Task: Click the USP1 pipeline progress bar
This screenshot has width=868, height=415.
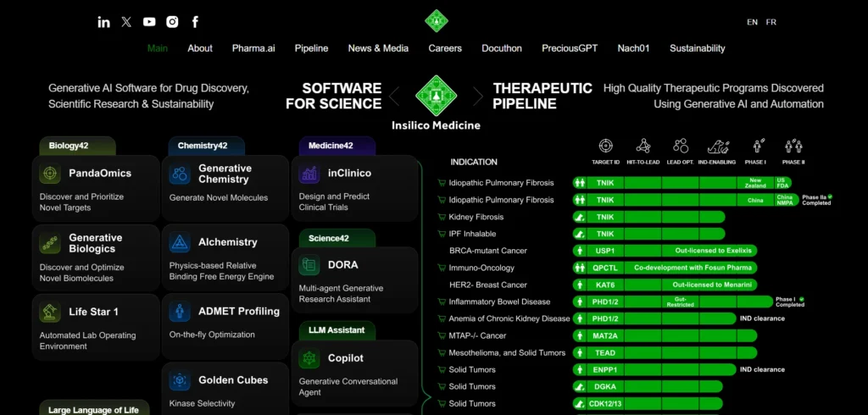Action: pyautogui.click(x=665, y=251)
